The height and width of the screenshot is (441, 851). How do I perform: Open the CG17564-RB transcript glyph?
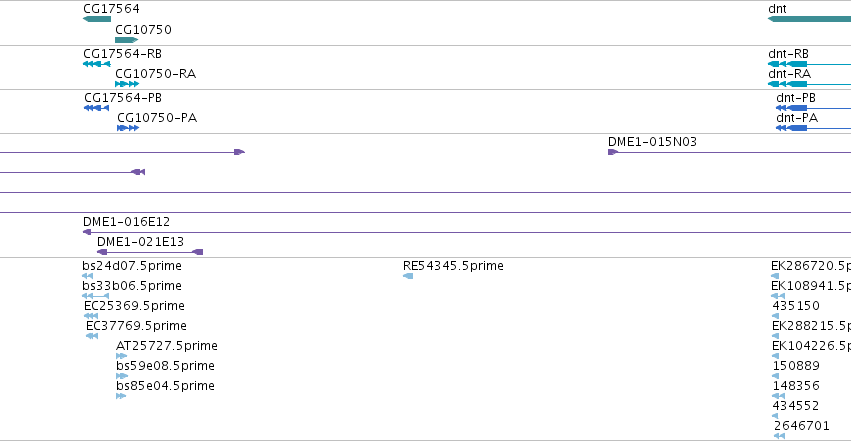point(97,64)
